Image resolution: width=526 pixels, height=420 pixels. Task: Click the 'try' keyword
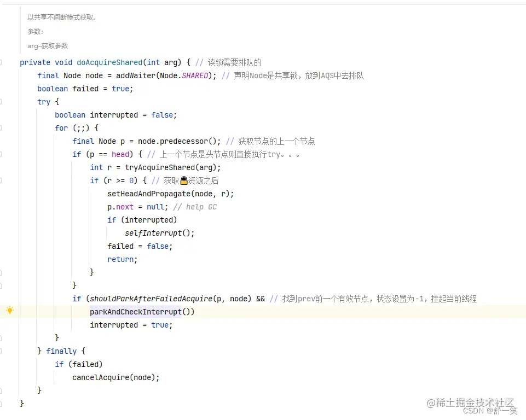(44, 102)
